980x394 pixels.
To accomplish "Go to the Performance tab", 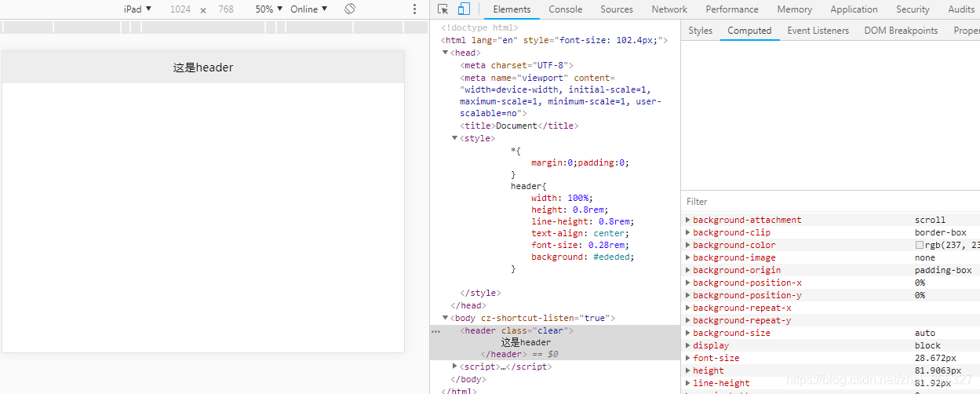I will pos(733,9).
